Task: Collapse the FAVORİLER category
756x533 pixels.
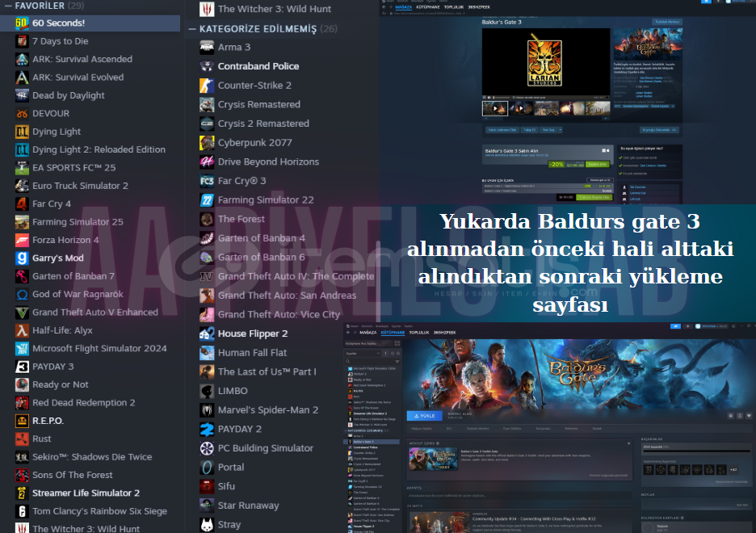Action: 8,6
